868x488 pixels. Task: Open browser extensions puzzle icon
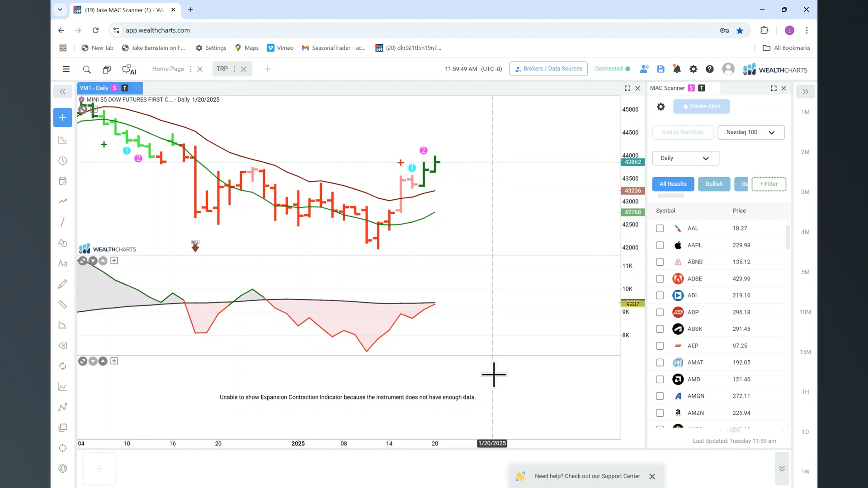click(x=764, y=30)
